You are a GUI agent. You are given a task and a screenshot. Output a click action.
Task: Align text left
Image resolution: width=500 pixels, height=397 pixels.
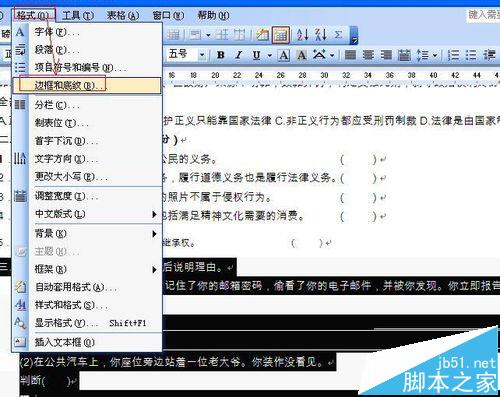[350, 55]
